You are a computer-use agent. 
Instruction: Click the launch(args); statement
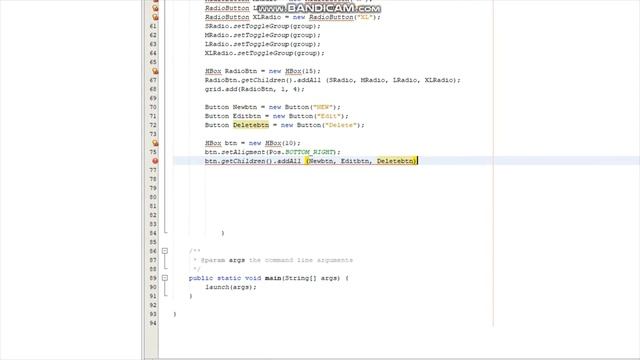coord(231,287)
